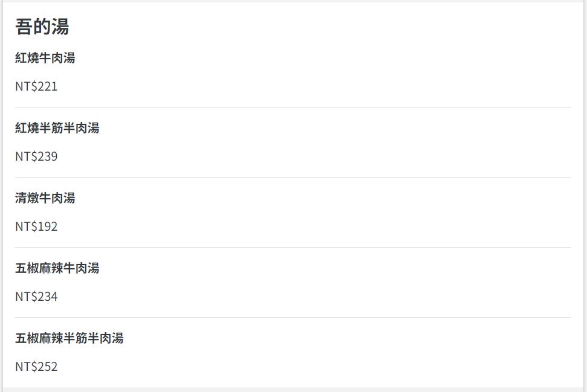
Task: Select the 五椒麻辣半筋半肉湯 item title
Action: 70,338
